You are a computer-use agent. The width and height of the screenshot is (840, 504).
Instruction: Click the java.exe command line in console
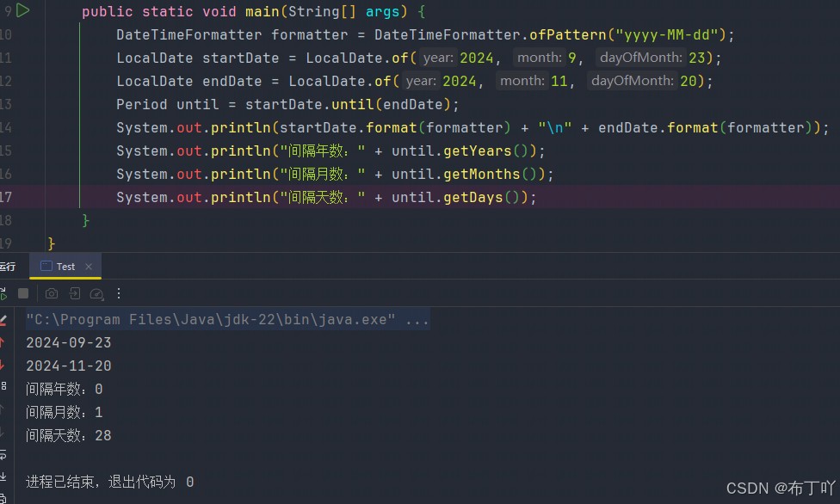(x=228, y=320)
